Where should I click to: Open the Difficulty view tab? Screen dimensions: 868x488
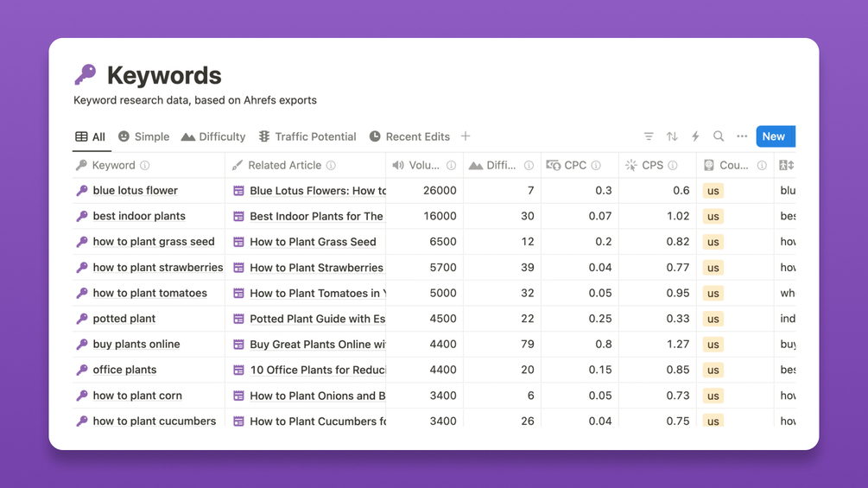pos(213,136)
